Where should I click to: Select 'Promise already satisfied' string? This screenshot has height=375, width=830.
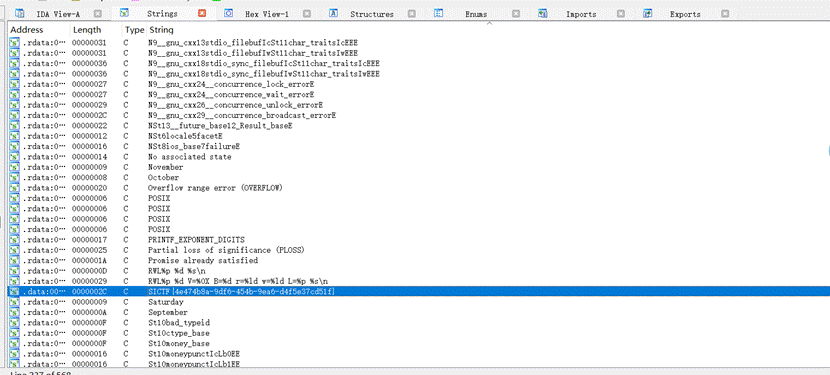coord(203,261)
